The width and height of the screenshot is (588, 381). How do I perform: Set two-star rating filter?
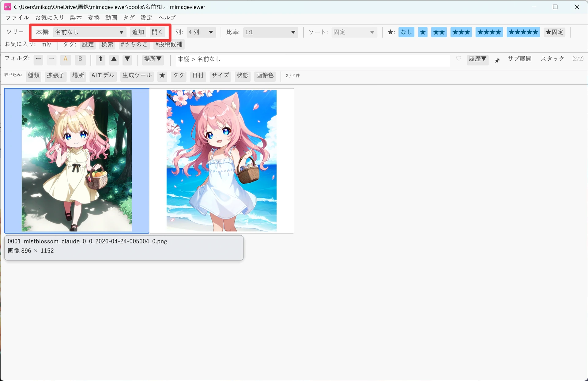[x=439, y=32]
